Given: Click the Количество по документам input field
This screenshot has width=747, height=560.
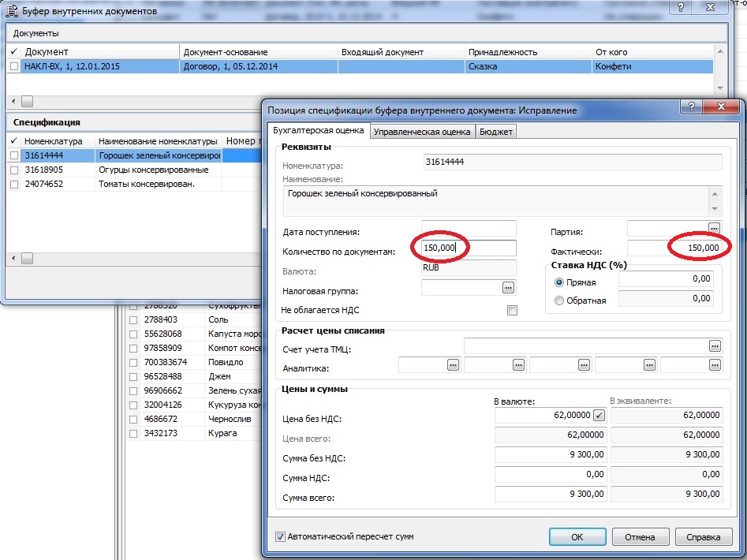Looking at the screenshot, I should (x=469, y=248).
